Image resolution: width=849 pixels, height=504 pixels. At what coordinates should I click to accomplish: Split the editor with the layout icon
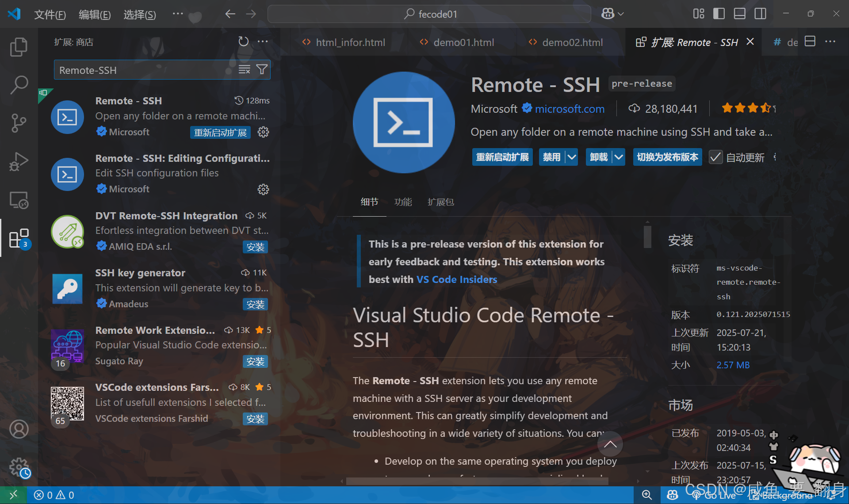tap(810, 42)
